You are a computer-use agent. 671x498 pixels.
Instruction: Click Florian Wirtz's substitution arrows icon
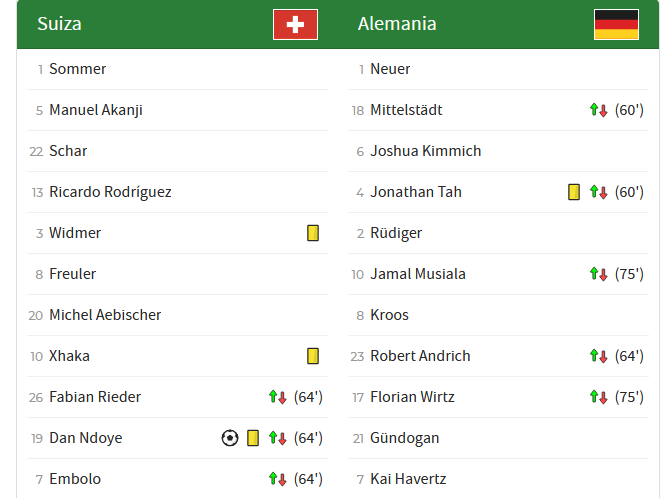click(599, 397)
